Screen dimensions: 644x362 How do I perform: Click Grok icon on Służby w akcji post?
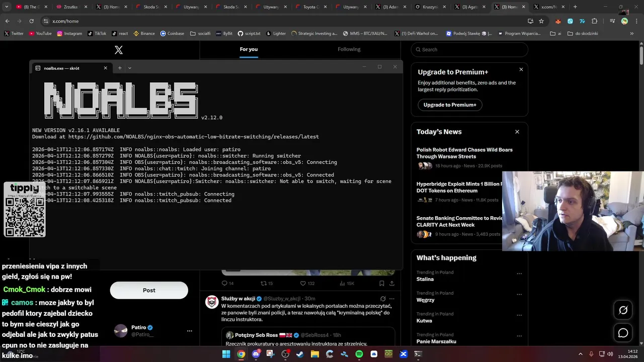pos(383,299)
